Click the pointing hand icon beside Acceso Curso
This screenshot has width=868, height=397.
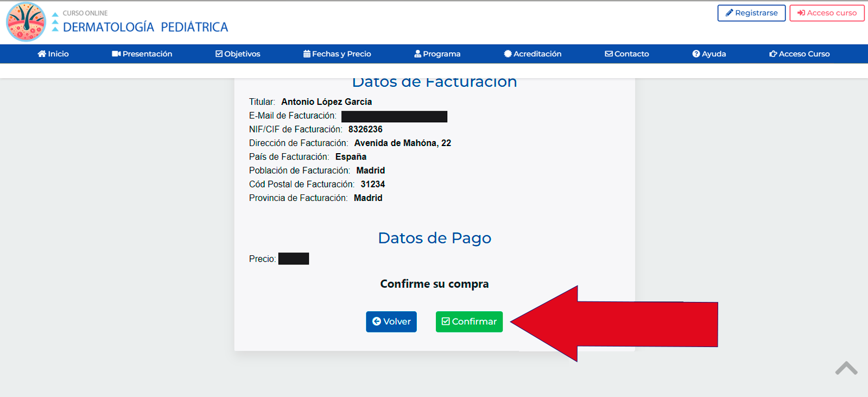(x=773, y=54)
